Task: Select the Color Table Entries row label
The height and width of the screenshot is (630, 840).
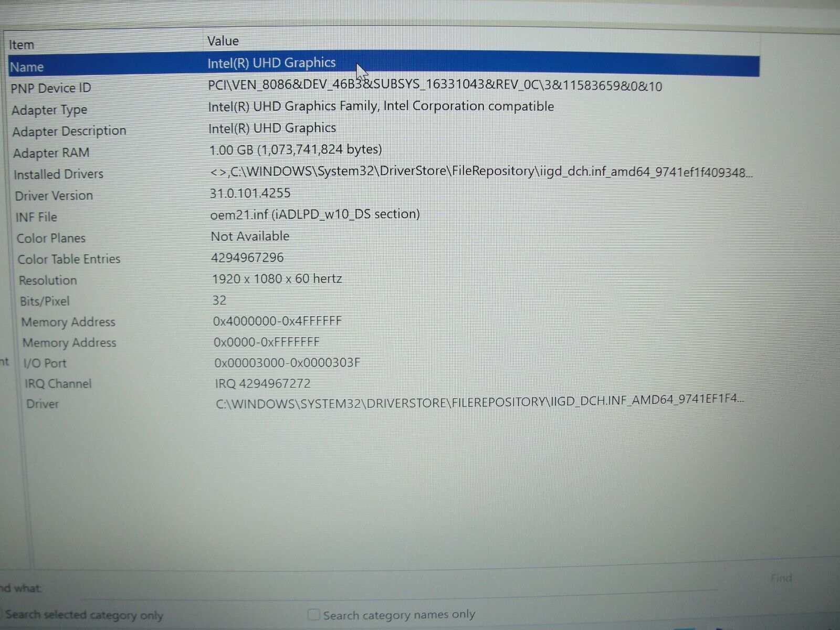Action: [x=69, y=259]
